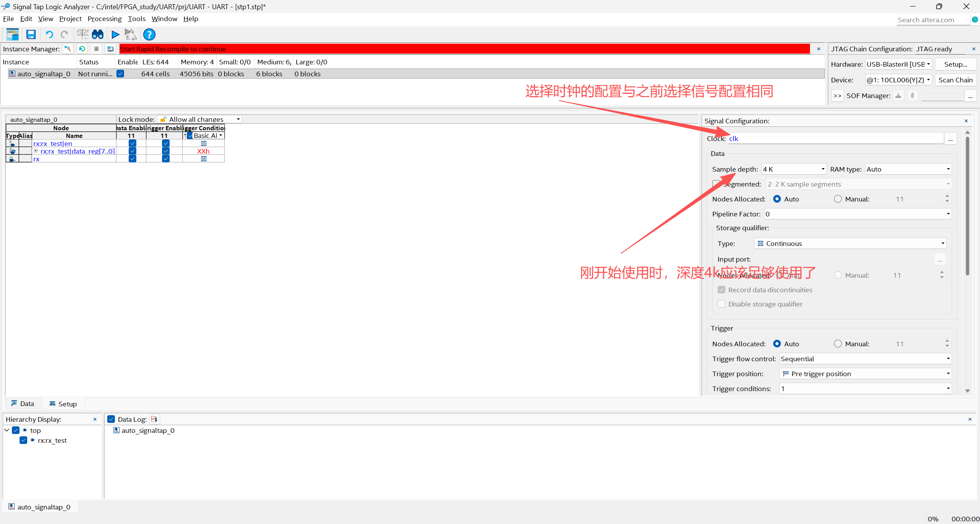Open the Sample depth dropdown
The image size is (980, 524).
point(794,169)
